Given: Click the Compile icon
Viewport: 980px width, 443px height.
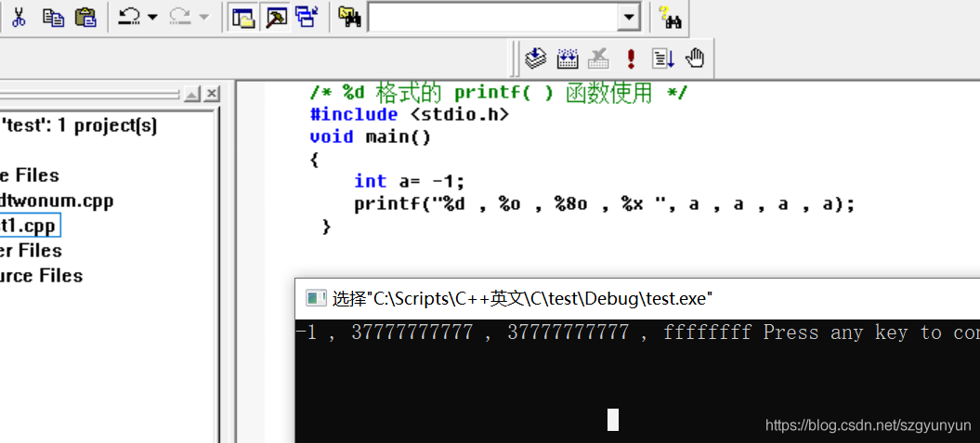Looking at the screenshot, I should click(x=536, y=59).
